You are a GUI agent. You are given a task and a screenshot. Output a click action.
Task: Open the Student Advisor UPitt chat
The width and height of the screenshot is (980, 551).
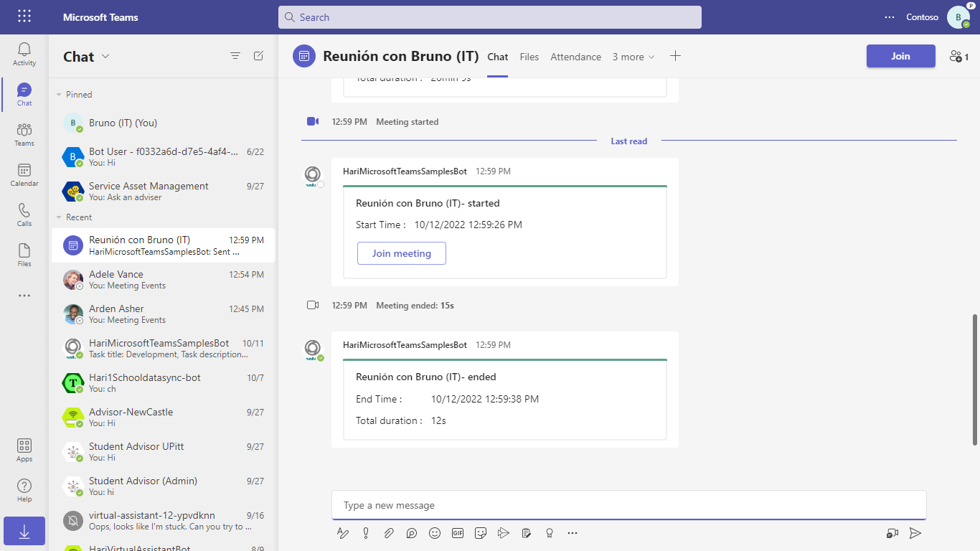click(163, 452)
